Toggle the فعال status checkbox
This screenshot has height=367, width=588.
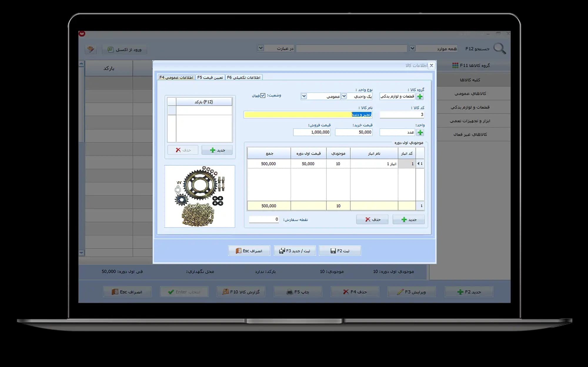263,96
